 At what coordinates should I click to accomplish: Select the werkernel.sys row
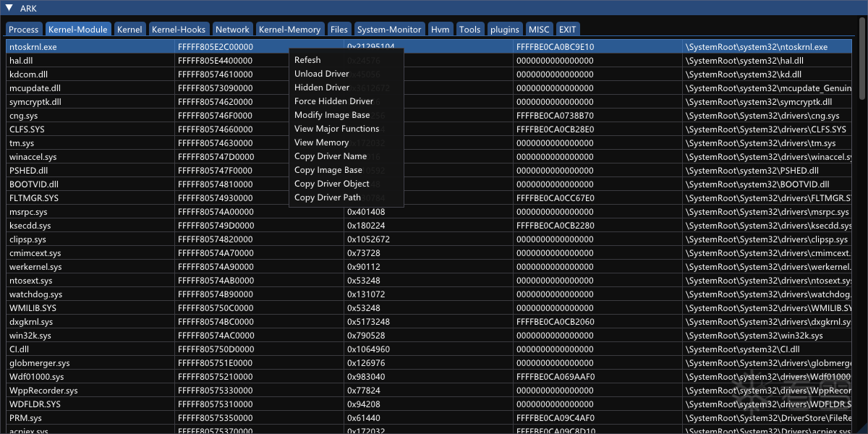[428, 266]
